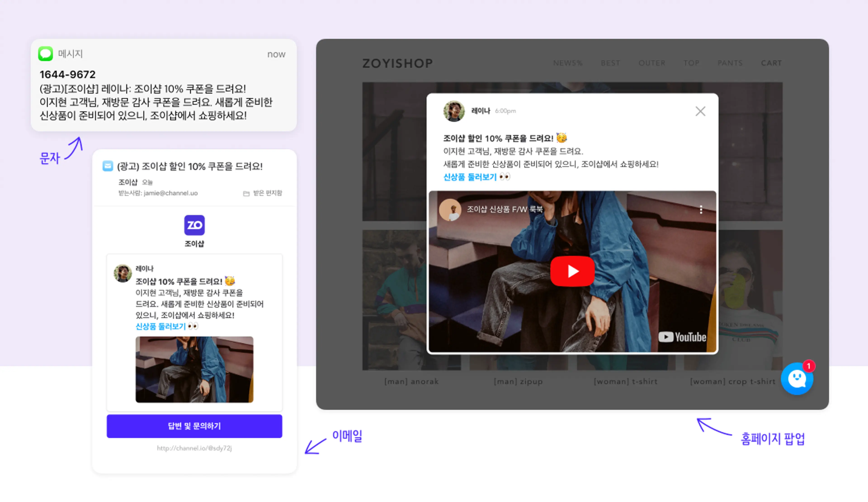Click the ZO logo in the email
Screen dimensions: 868x502
[x=194, y=225]
